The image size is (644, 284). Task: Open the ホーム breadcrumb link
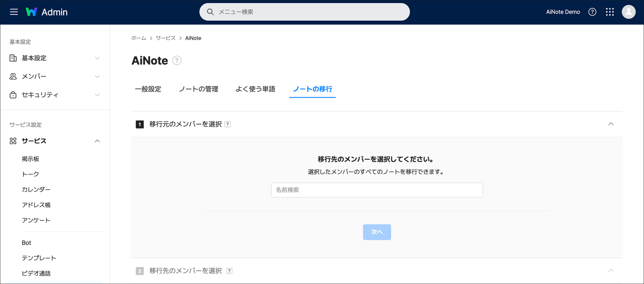139,38
